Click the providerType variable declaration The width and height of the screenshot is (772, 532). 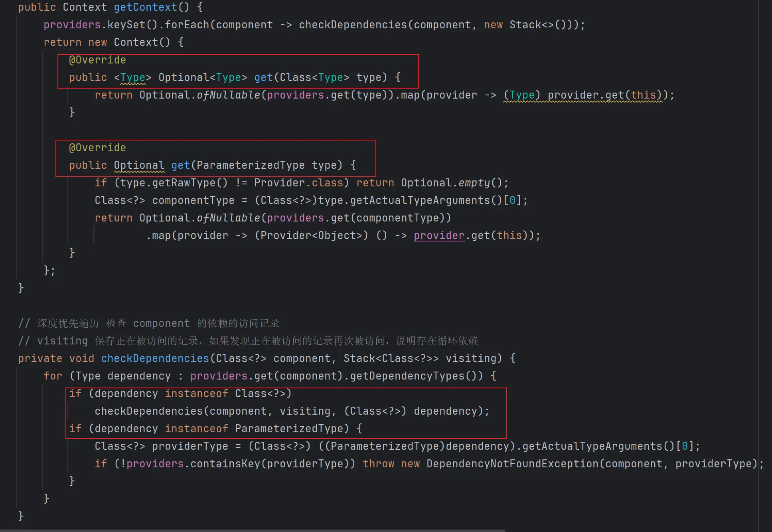tap(190, 446)
